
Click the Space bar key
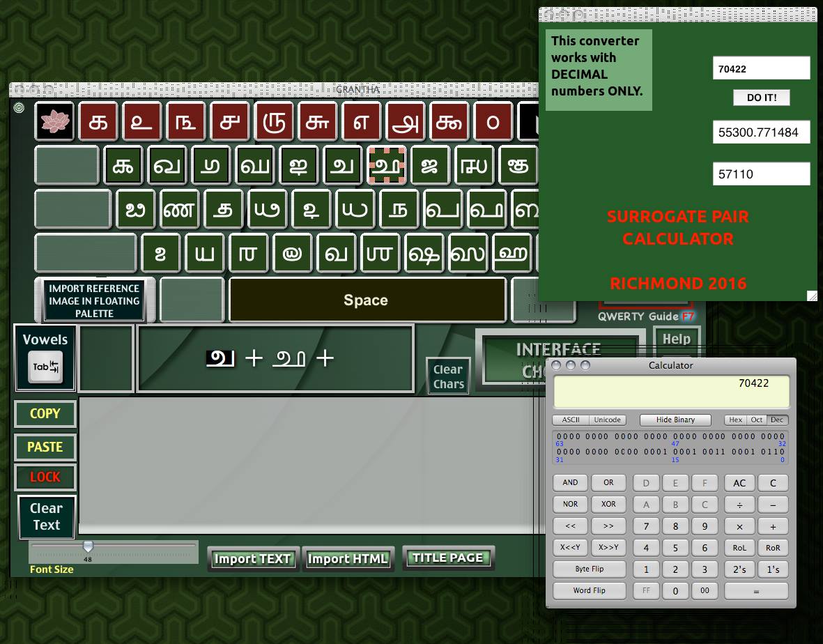367,300
